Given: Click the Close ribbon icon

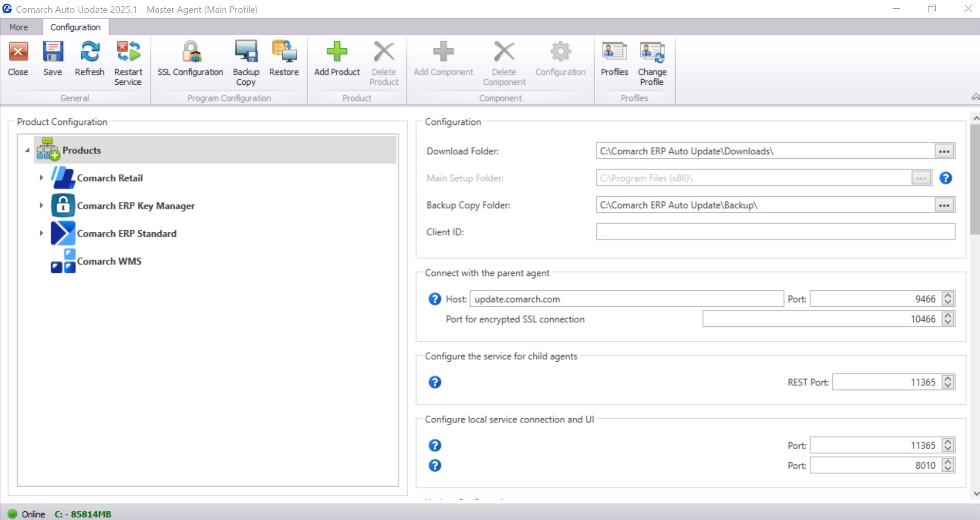Looking at the screenshot, I should pos(18,52).
